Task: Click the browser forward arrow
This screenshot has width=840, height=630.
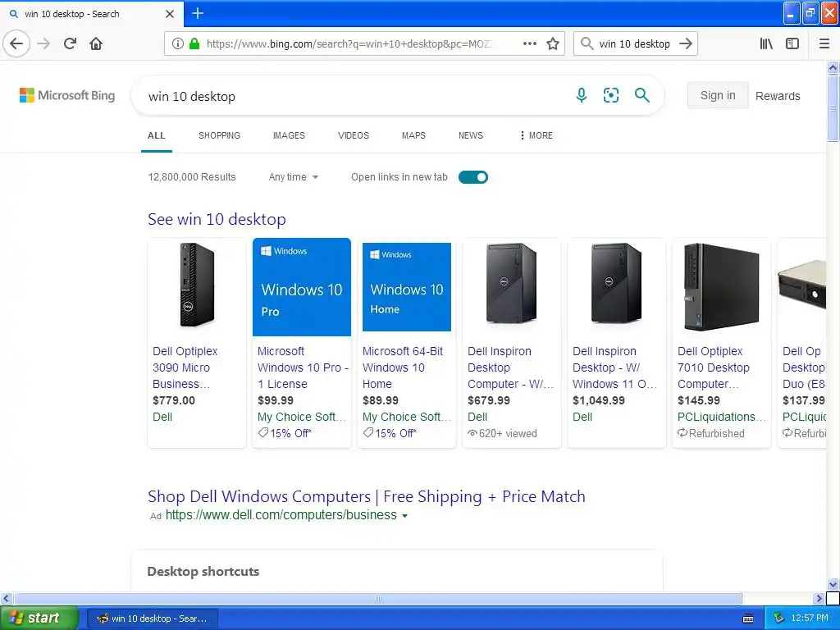Action: pyautogui.click(x=44, y=43)
